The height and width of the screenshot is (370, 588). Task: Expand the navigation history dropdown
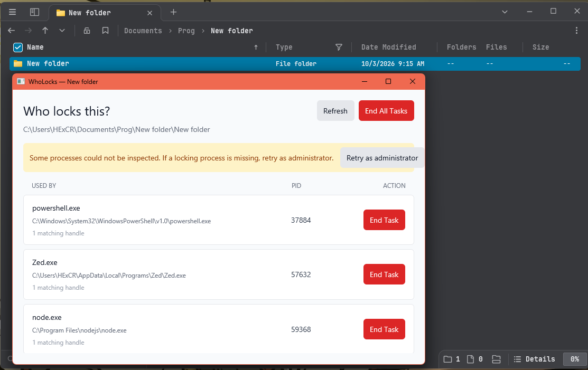(x=62, y=31)
